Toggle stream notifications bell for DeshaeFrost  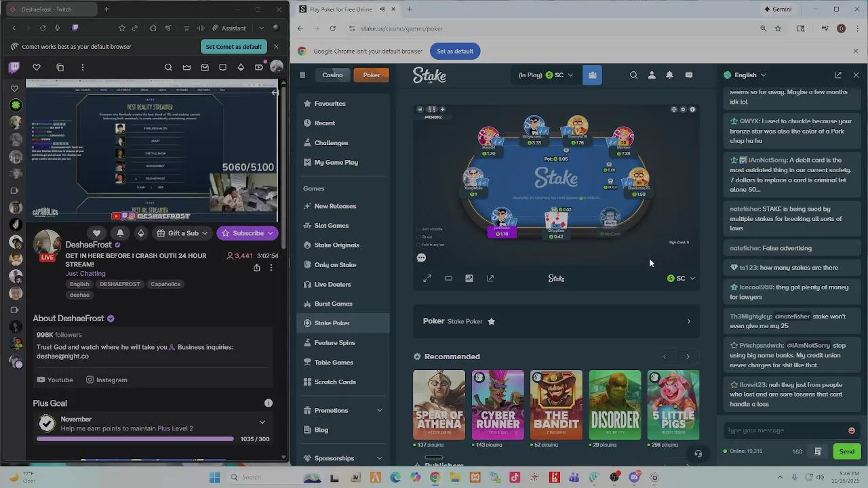click(x=120, y=233)
